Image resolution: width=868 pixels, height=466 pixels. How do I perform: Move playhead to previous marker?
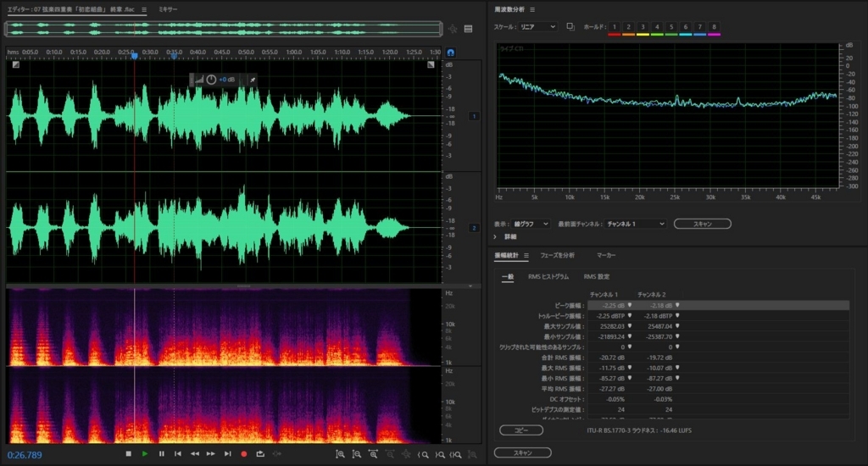[178, 454]
